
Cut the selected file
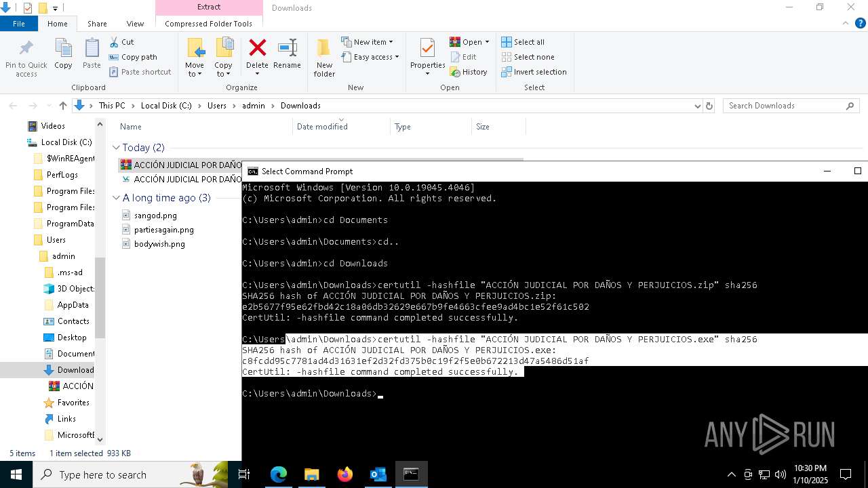pos(121,42)
